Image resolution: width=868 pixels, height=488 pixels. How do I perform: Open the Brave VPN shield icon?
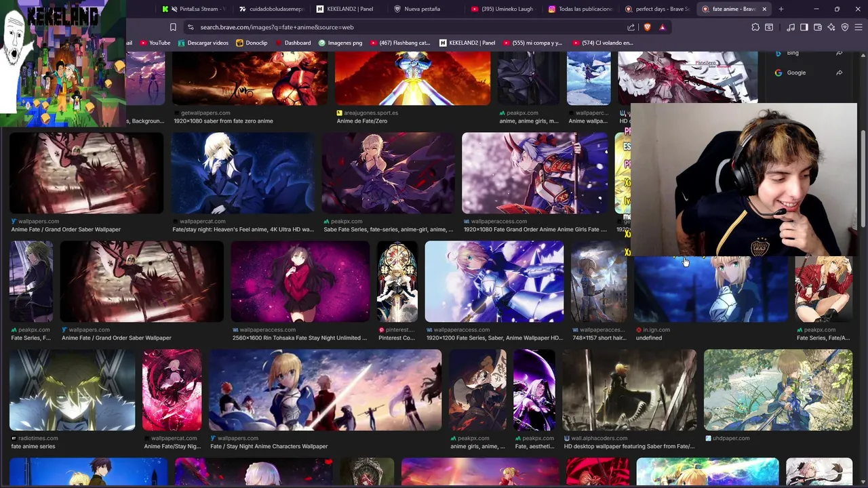click(845, 27)
